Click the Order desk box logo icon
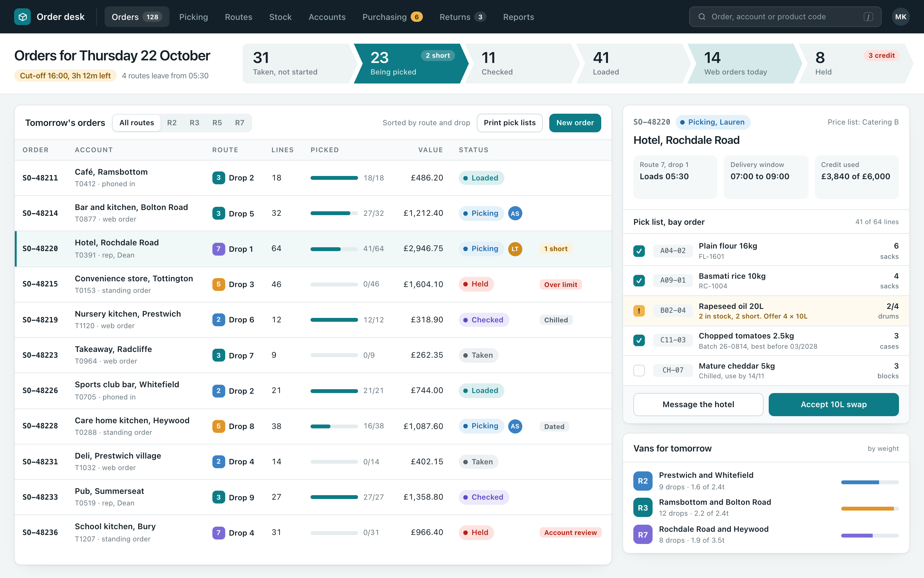Image resolution: width=924 pixels, height=578 pixels. pos(22,17)
